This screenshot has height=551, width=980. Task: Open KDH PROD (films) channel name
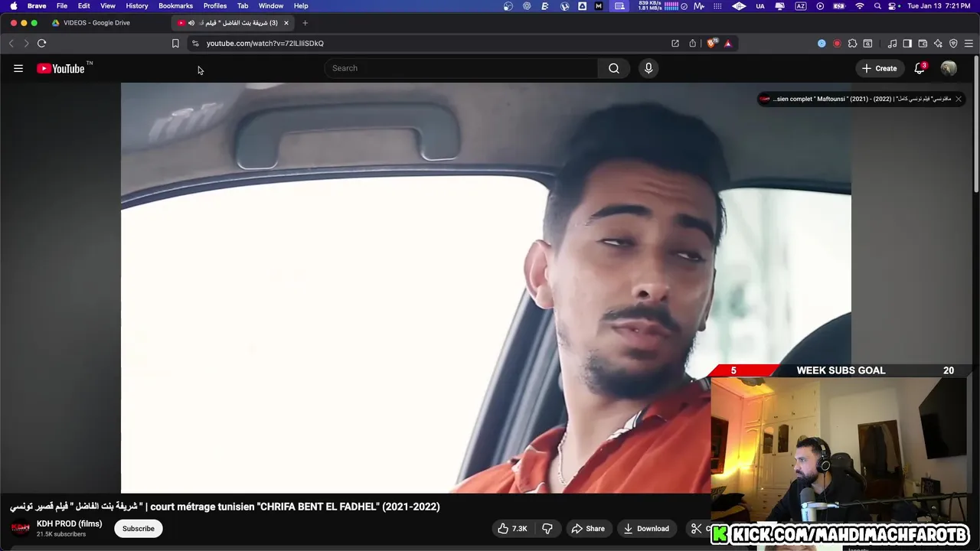coord(70,523)
